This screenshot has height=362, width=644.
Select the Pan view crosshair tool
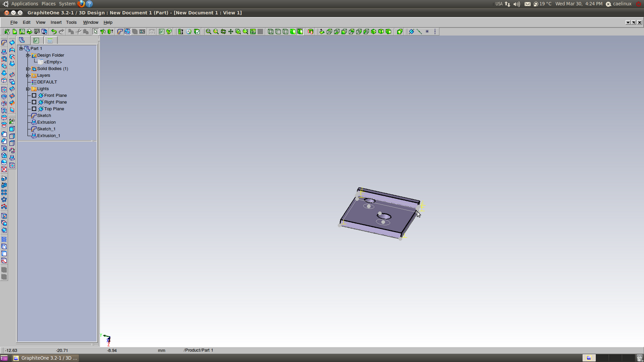point(231,31)
